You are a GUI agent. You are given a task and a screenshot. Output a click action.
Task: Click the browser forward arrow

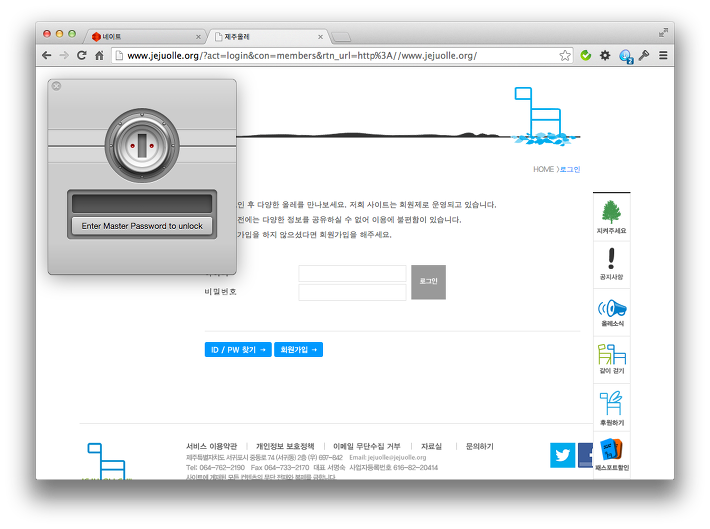(64, 55)
